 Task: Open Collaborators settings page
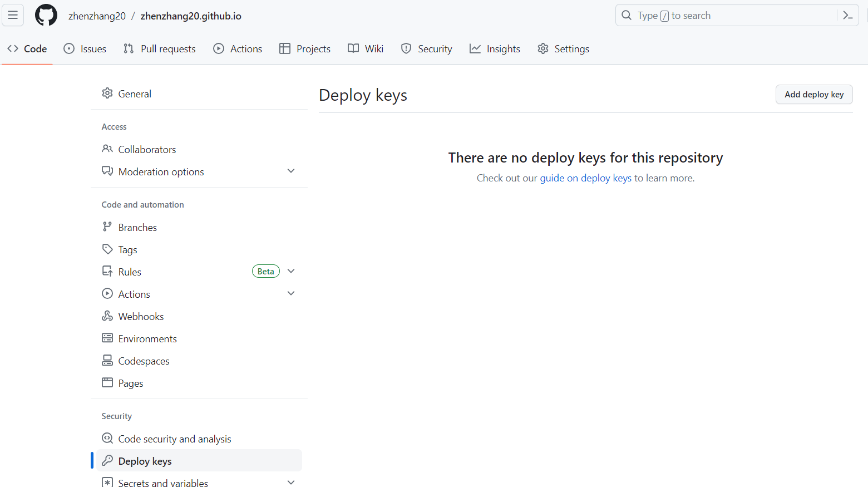(199, 149)
